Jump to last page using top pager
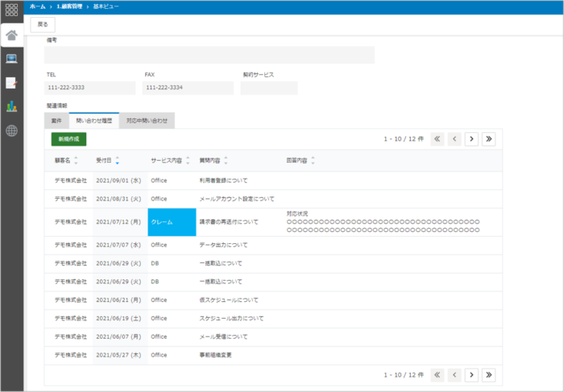Screen dimensions: 564x392 (489, 139)
